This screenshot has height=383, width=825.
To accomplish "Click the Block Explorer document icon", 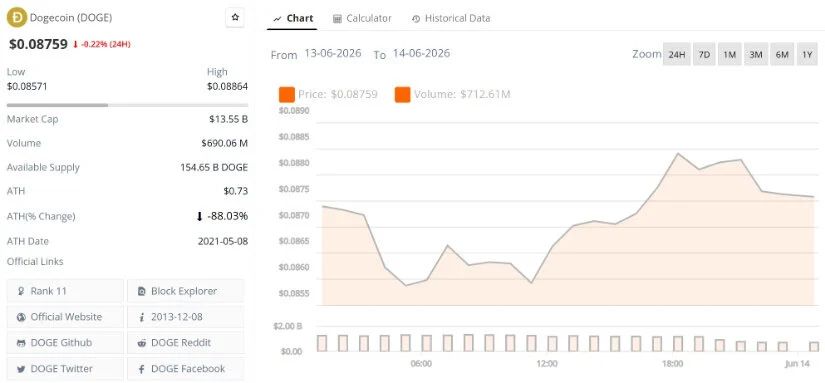I will point(142,291).
